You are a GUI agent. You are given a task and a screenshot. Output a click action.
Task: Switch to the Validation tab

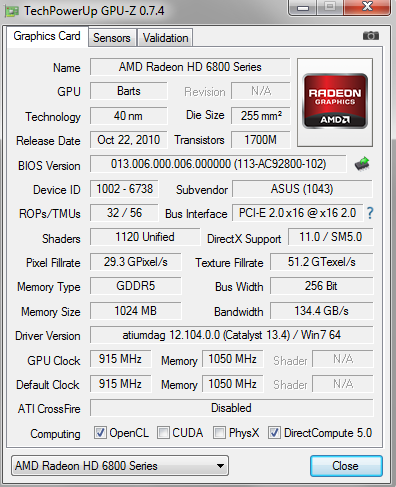point(165,38)
